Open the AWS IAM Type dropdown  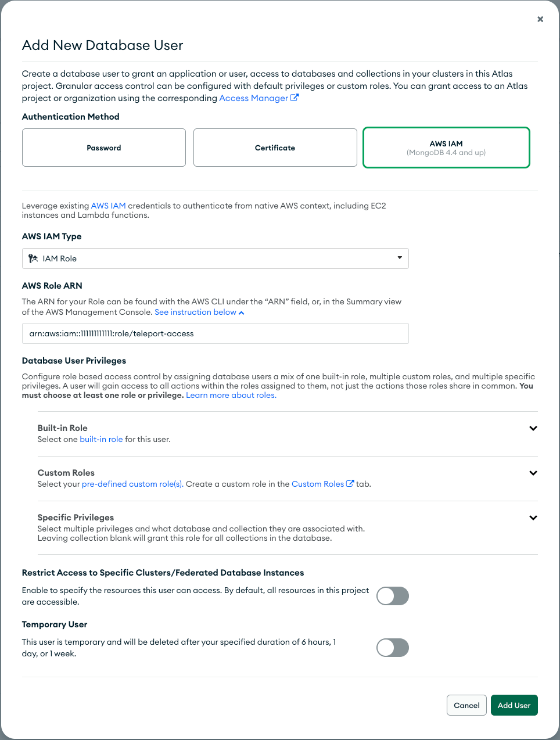click(400, 258)
